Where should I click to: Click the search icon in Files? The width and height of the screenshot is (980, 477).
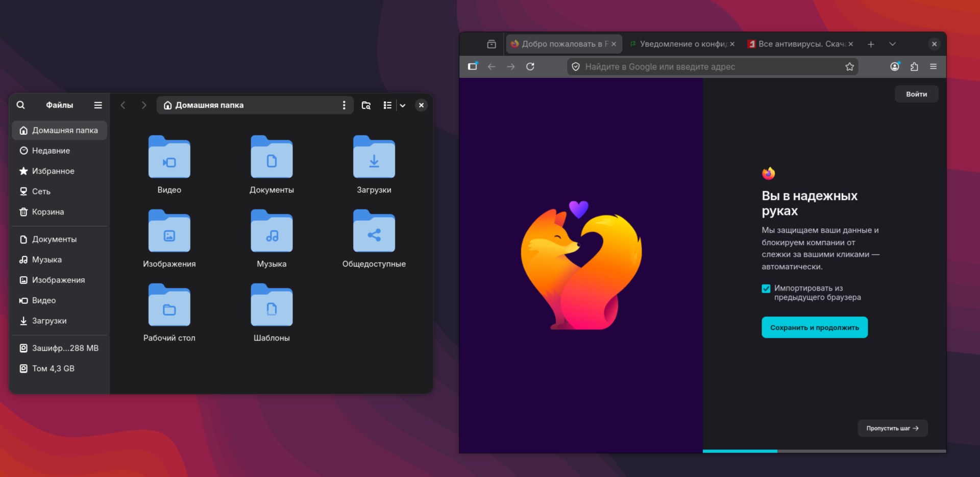tap(20, 105)
